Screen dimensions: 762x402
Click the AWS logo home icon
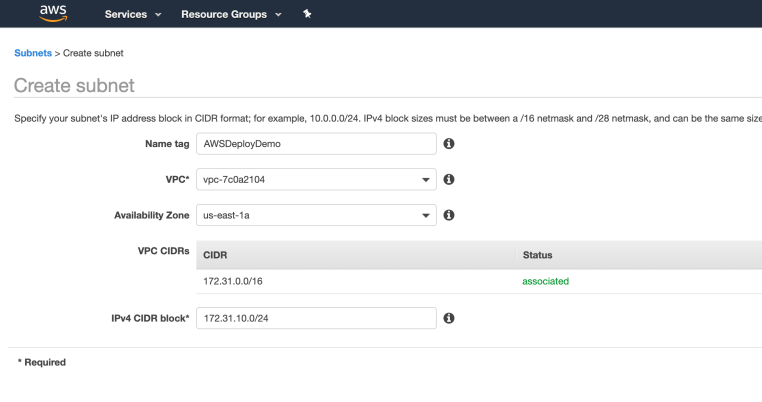point(53,14)
